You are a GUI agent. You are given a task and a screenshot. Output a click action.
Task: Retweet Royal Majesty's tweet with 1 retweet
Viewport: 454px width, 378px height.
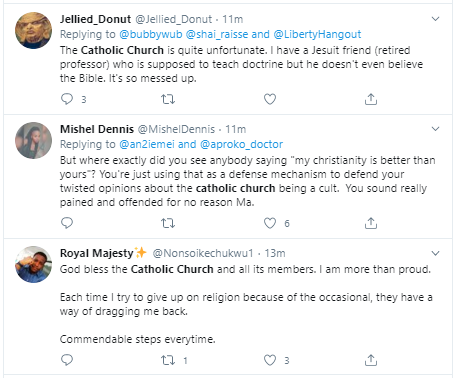coord(168,360)
